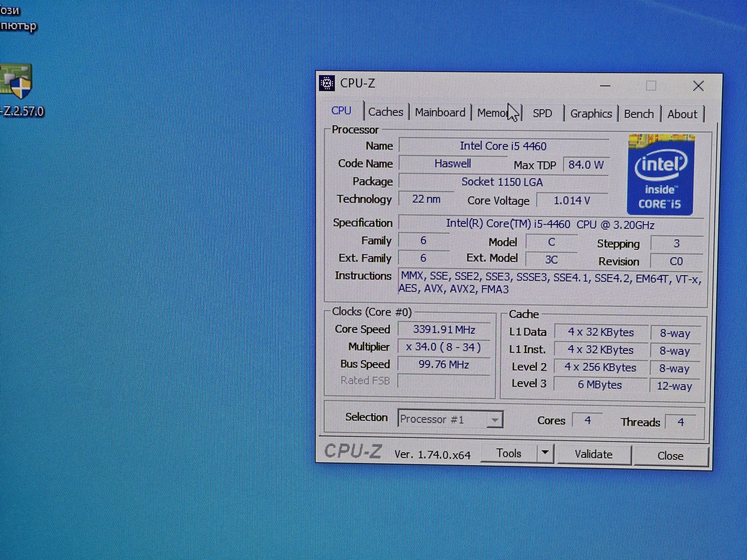
Task: Click the Level 2 value 4 x 256 KBytes
Action: pyautogui.click(x=600, y=367)
